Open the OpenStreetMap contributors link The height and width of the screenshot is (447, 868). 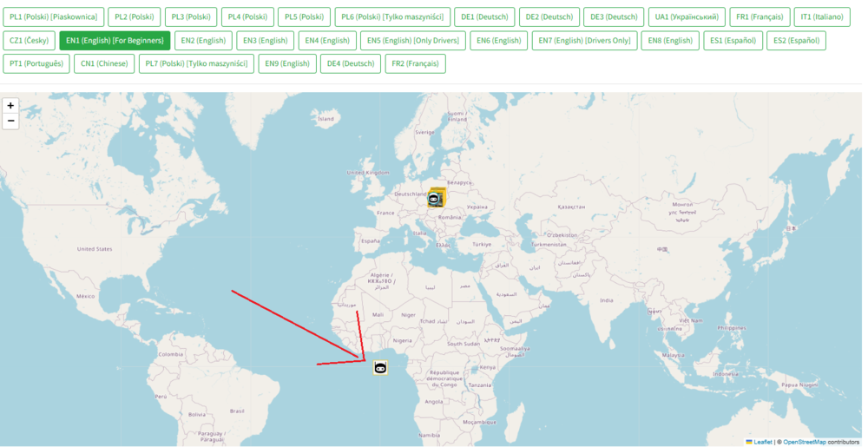(805, 442)
